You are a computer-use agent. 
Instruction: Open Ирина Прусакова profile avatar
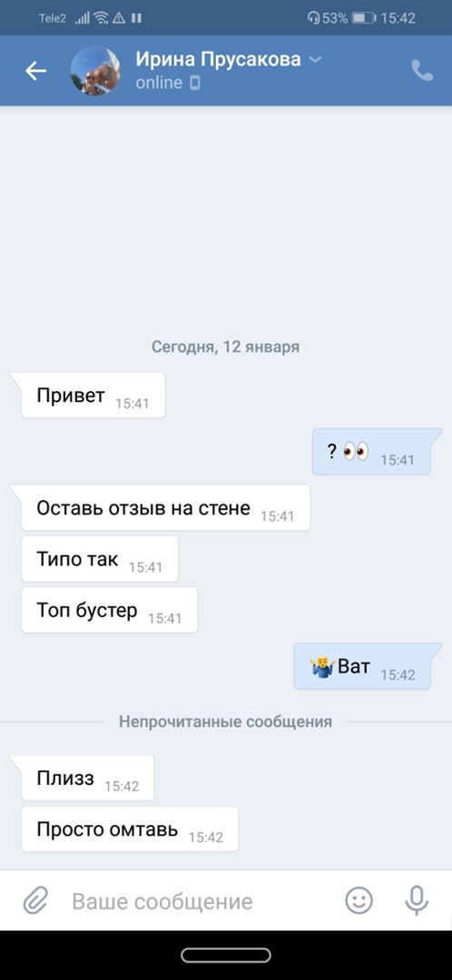[x=95, y=71]
